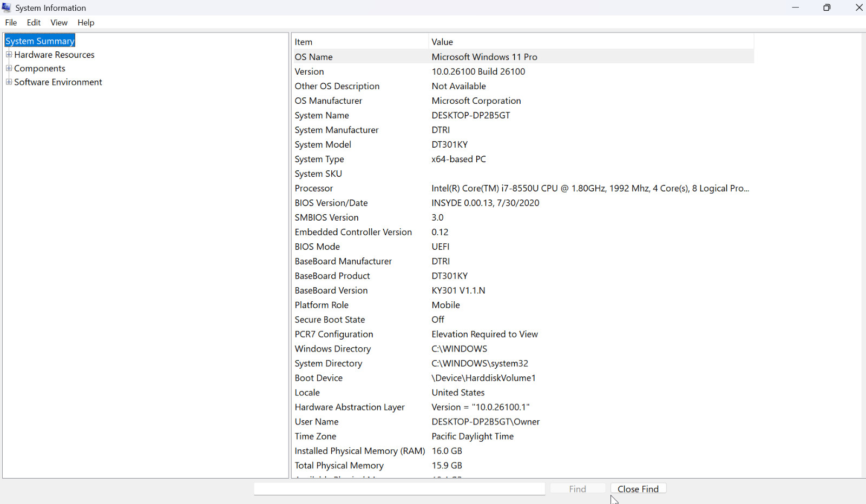Select the System SKU row

[523, 174]
